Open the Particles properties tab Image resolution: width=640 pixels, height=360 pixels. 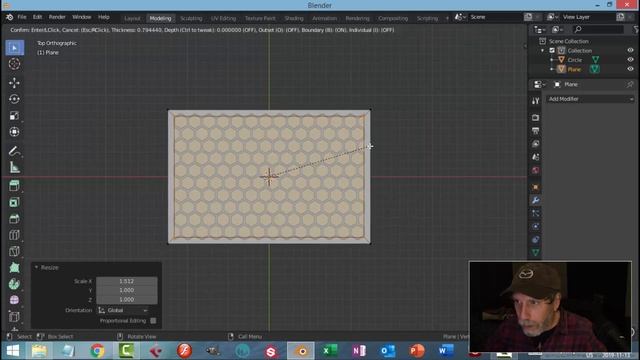pos(536,213)
